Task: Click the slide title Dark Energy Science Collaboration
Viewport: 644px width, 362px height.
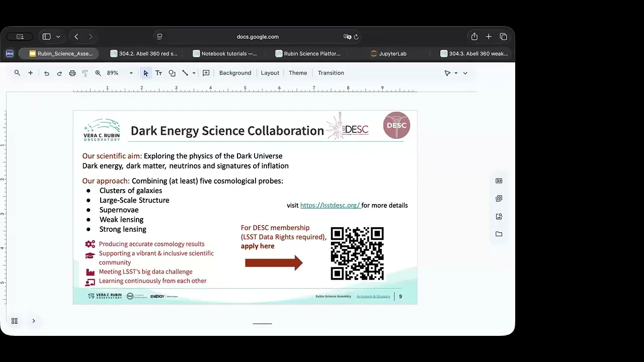Action: point(227,131)
